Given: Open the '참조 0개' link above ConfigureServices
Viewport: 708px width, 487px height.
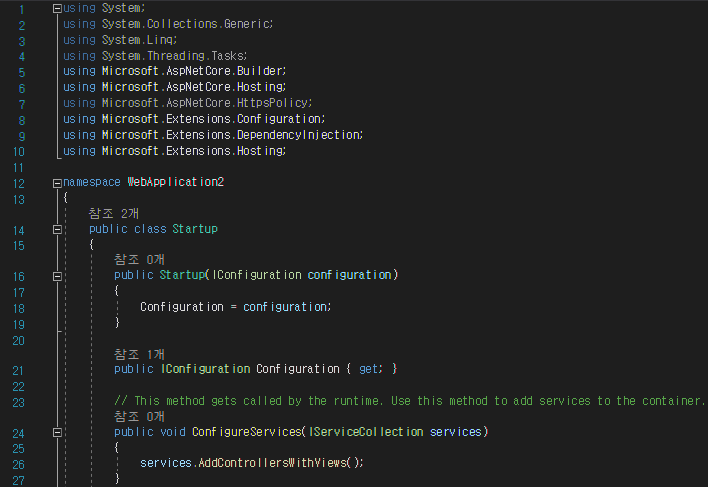Looking at the screenshot, I should coord(139,416).
